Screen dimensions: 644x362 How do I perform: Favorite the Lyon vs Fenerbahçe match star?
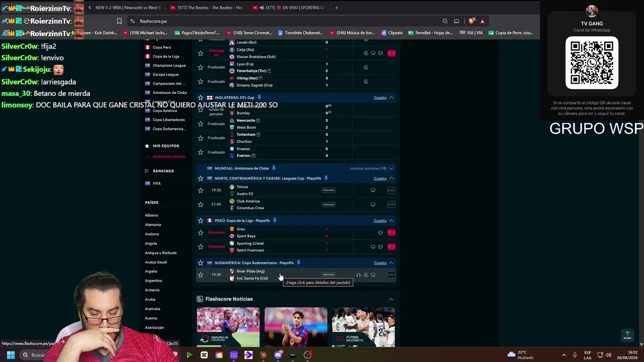[200, 67]
